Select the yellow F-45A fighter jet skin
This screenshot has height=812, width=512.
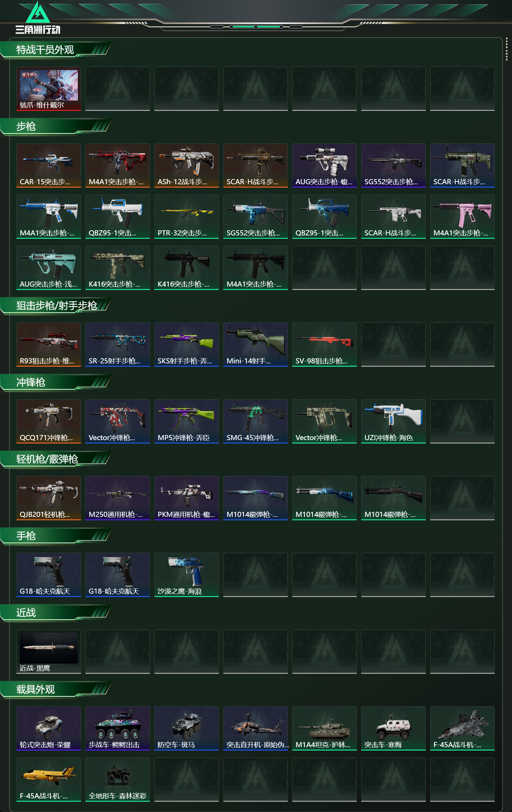48,780
